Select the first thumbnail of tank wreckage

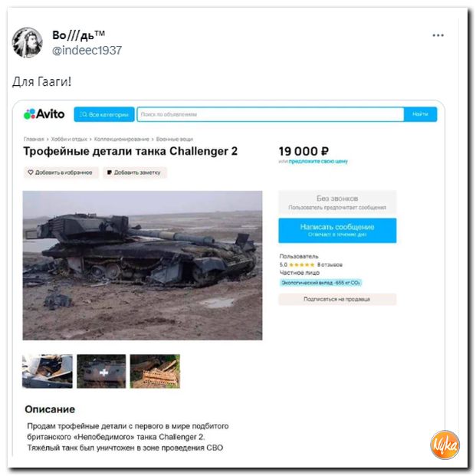[x=48, y=371]
